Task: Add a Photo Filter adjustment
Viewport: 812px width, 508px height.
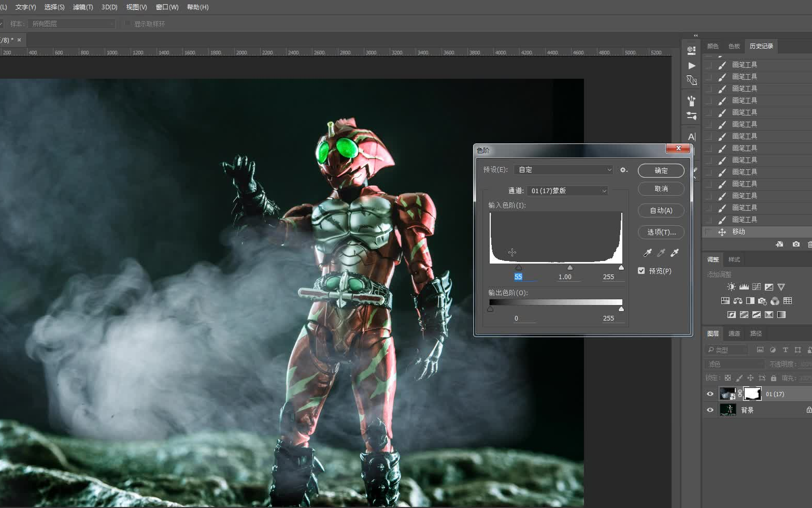Action: tap(762, 301)
